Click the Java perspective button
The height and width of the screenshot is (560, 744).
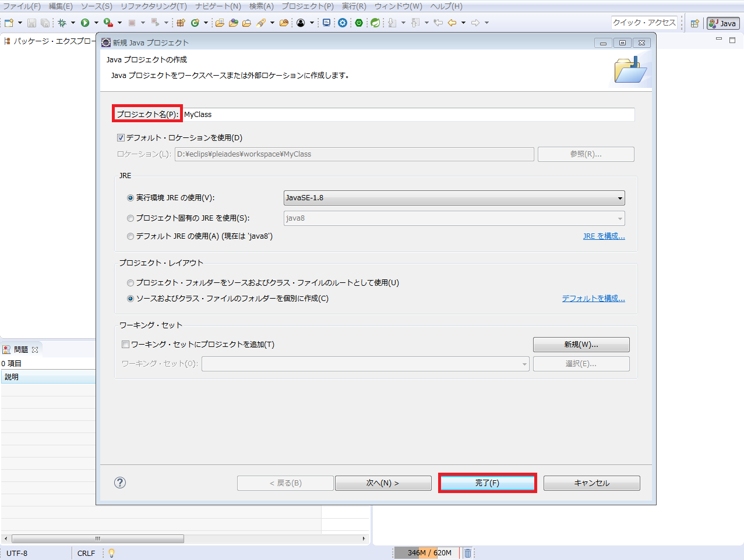[x=723, y=23]
